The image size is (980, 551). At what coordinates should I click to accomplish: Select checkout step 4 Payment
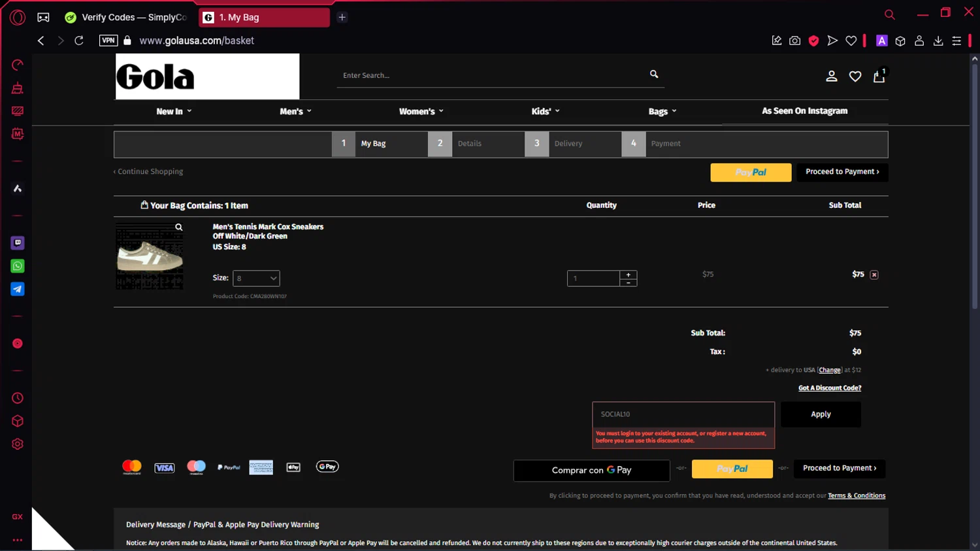[669, 144]
